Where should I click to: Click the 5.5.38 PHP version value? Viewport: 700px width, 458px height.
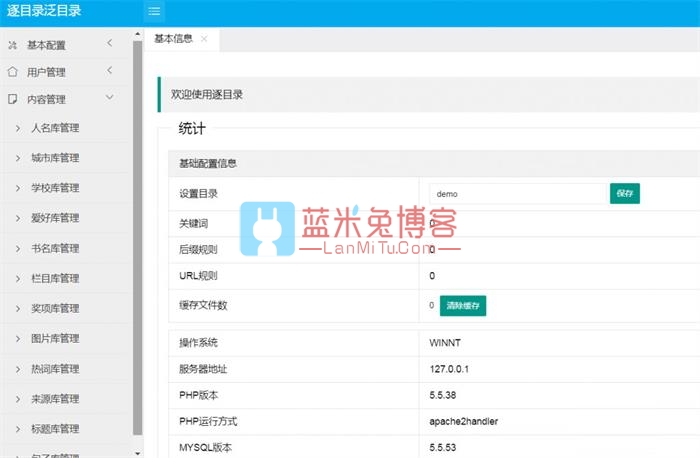[443, 395]
